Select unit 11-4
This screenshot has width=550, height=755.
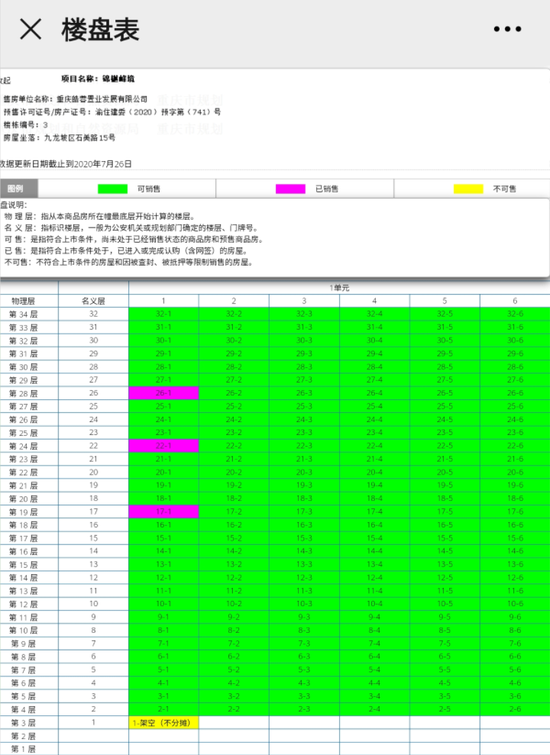[375, 591]
